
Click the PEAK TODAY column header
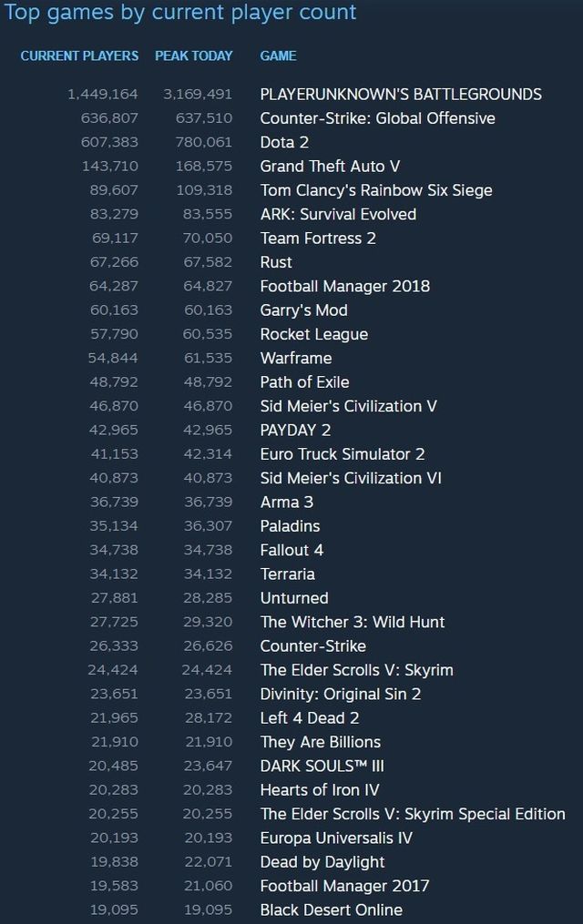click(x=193, y=56)
